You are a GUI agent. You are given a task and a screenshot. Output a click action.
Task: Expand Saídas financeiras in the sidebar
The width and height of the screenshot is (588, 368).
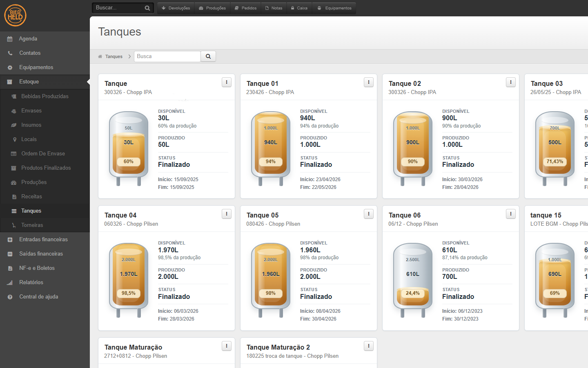pos(45,254)
